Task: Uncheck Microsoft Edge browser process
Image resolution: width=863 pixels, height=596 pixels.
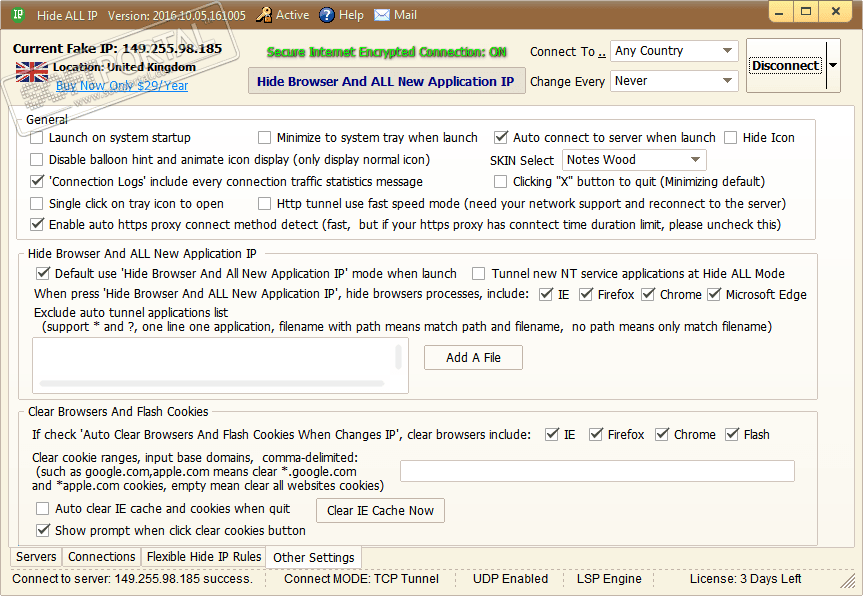Action: pos(714,294)
